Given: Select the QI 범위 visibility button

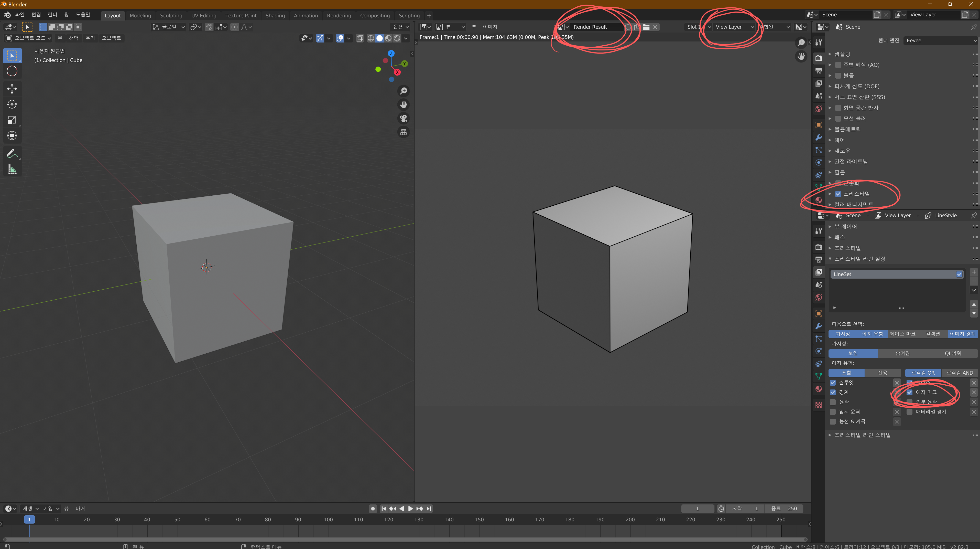Looking at the screenshot, I should click(x=953, y=354).
